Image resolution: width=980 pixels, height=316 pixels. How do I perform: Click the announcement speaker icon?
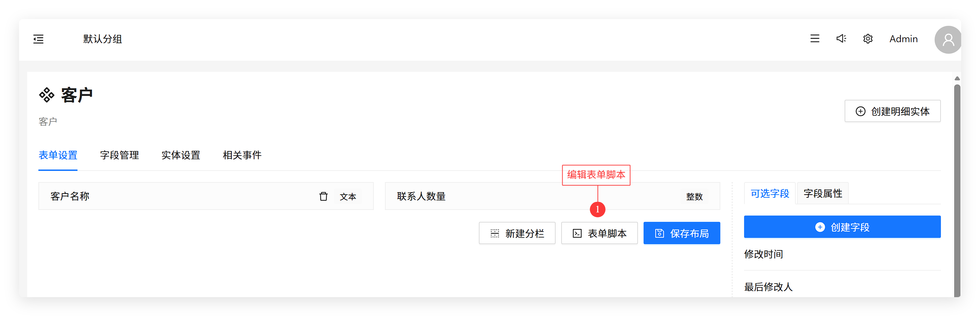click(841, 39)
